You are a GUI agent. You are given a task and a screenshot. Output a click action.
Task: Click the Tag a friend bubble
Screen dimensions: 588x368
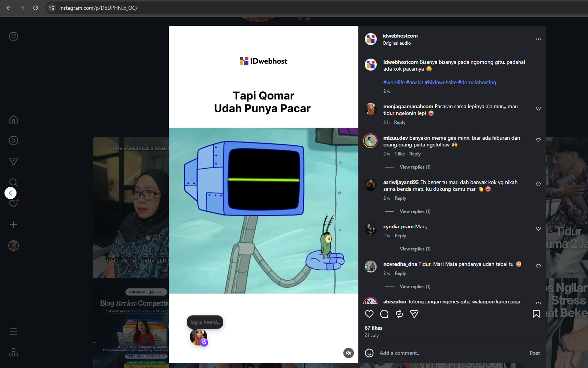(x=205, y=322)
